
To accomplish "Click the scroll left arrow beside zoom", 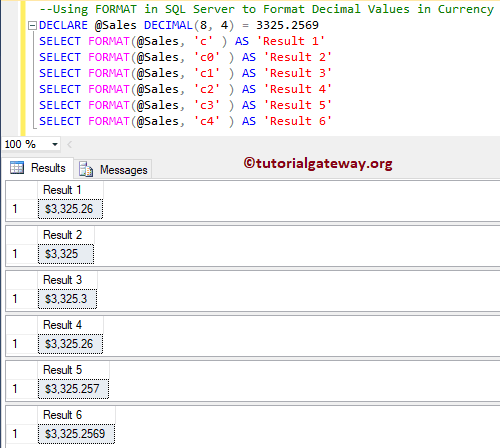I will pyautogui.click(x=69, y=144).
